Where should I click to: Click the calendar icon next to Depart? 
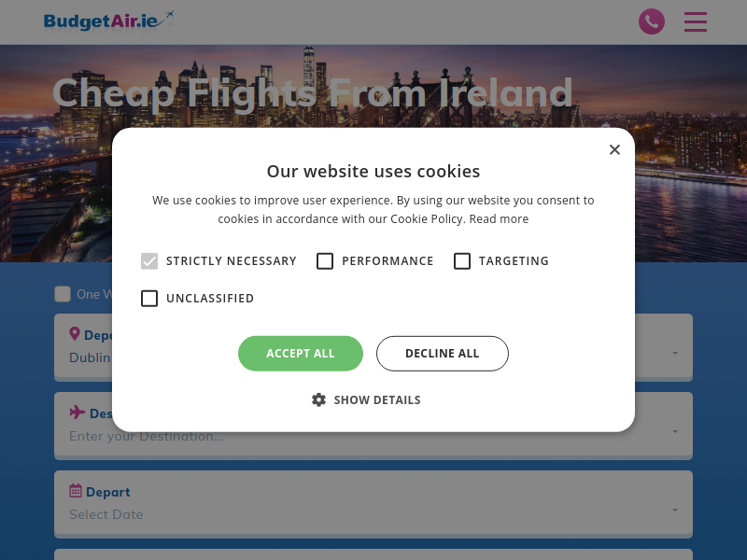76,491
